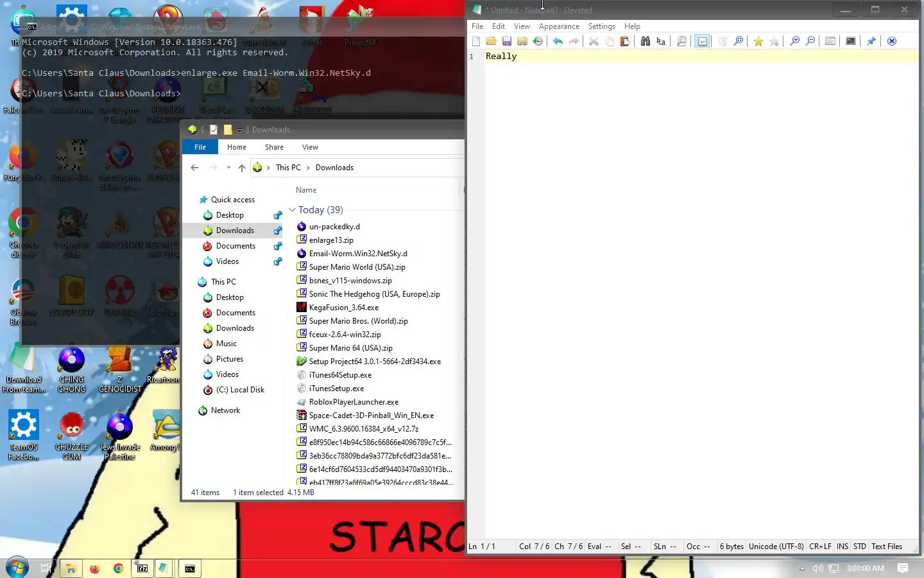The image size is (924, 578).
Task: Click the Open file folder icon in Notepad3
Action: pyautogui.click(x=491, y=41)
